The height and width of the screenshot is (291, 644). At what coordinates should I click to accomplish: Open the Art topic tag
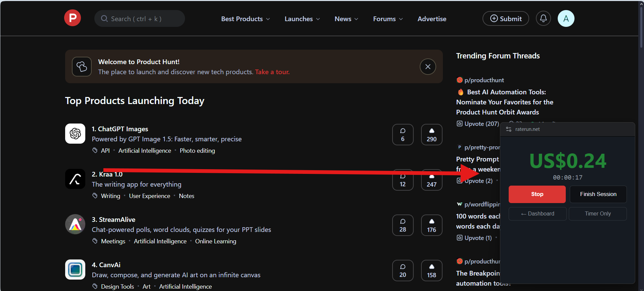pyautogui.click(x=146, y=287)
